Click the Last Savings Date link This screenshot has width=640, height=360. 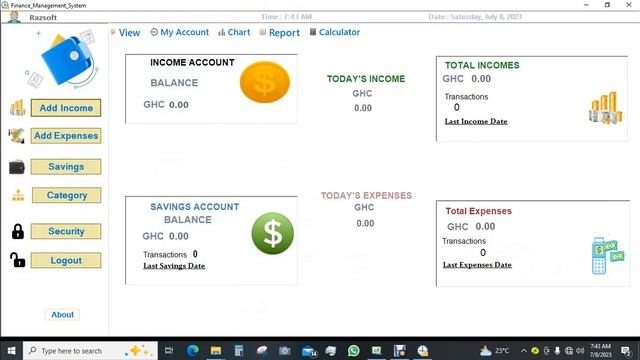(174, 266)
